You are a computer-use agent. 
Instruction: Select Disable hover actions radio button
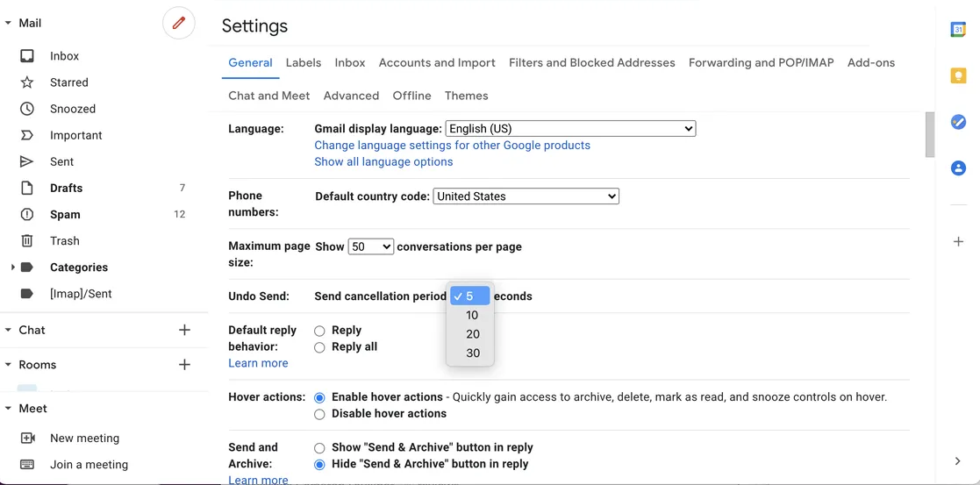click(319, 414)
